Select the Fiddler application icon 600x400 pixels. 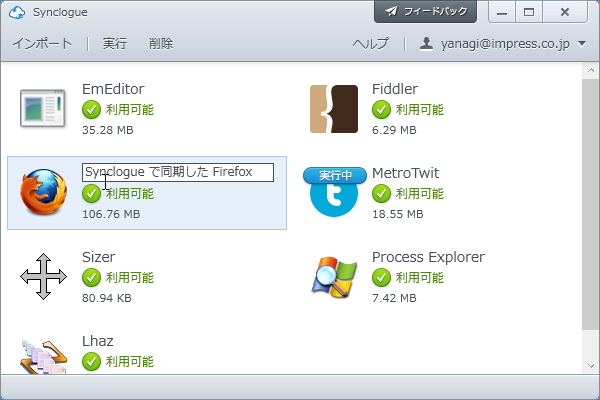click(x=334, y=109)
